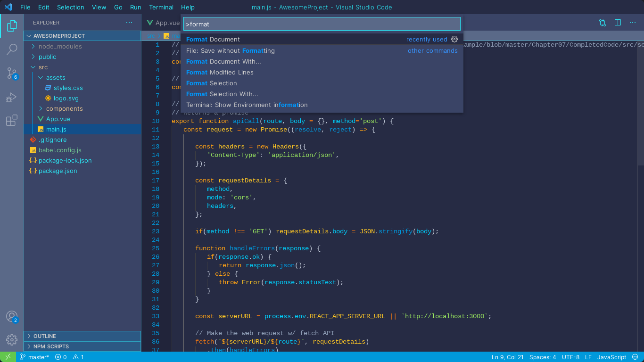
Task: Open styles.css in the explorer
Action: [83, 88]
